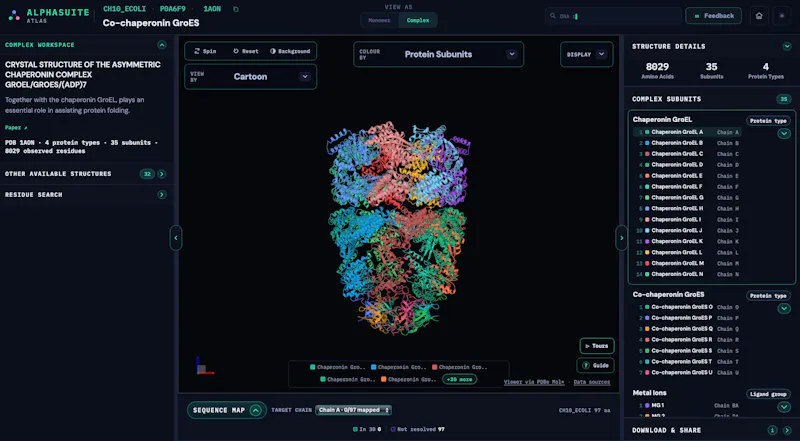
Task: Click the Ligand group tag
Action: pos(768,394)
